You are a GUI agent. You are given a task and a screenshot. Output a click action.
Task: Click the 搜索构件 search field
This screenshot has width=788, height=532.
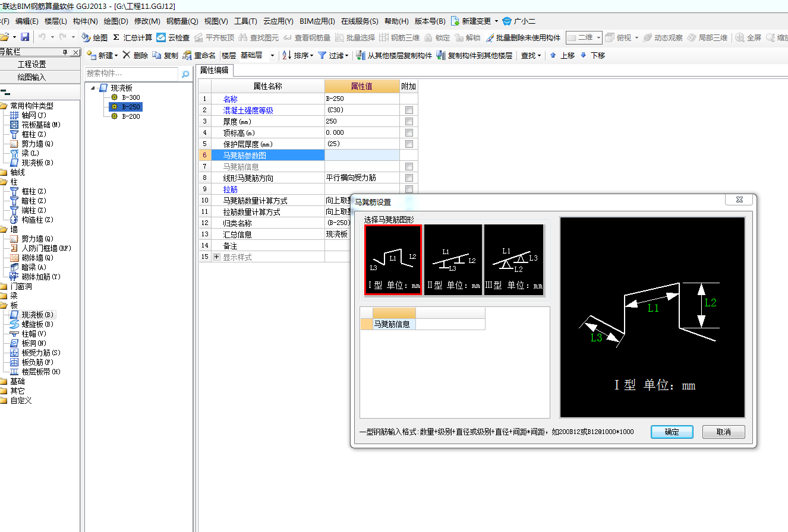(131, 74)
